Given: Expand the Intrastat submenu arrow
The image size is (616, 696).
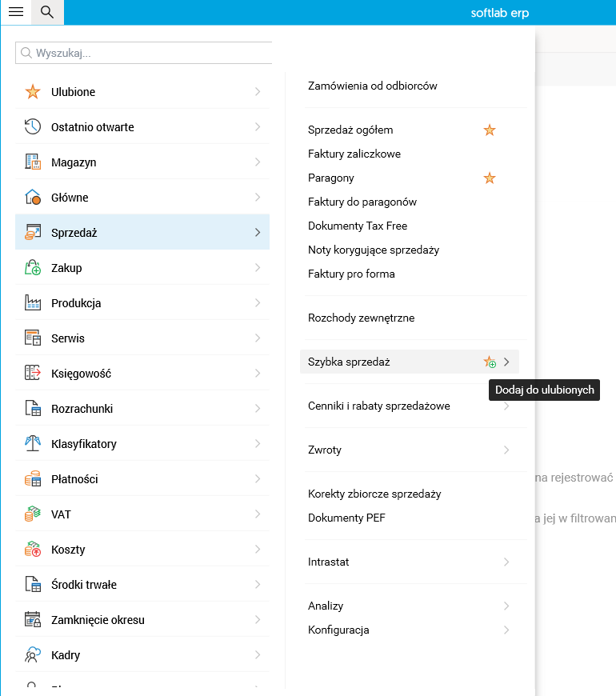Looking at the screenshot, I should coord(506,562).
